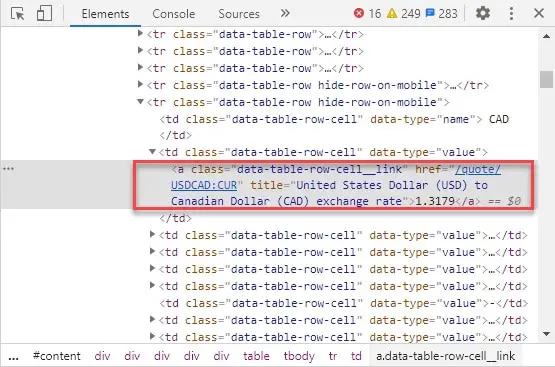The height and width of the screenshot is (367, 555).
Task: Click the ellipsis beside selected line
Action: 8,168
